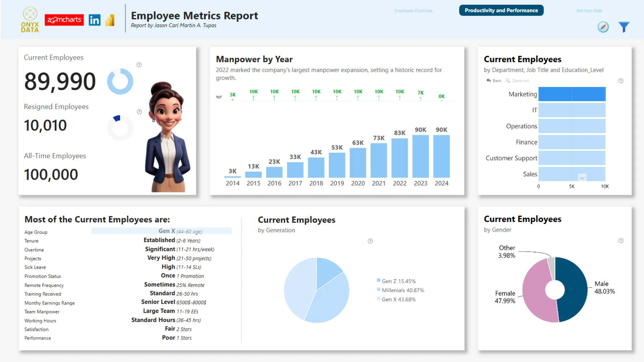Open the filter funnel icon
644x362 pixels.
pyautogui.click(x=624, y=27)
